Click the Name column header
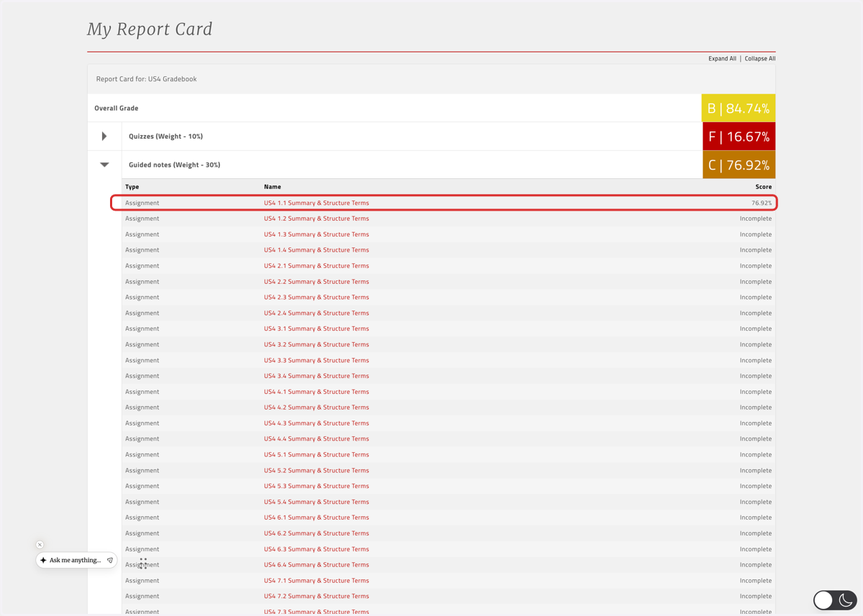The height and width of the screenshot is (616, 863). coord(273,187)
